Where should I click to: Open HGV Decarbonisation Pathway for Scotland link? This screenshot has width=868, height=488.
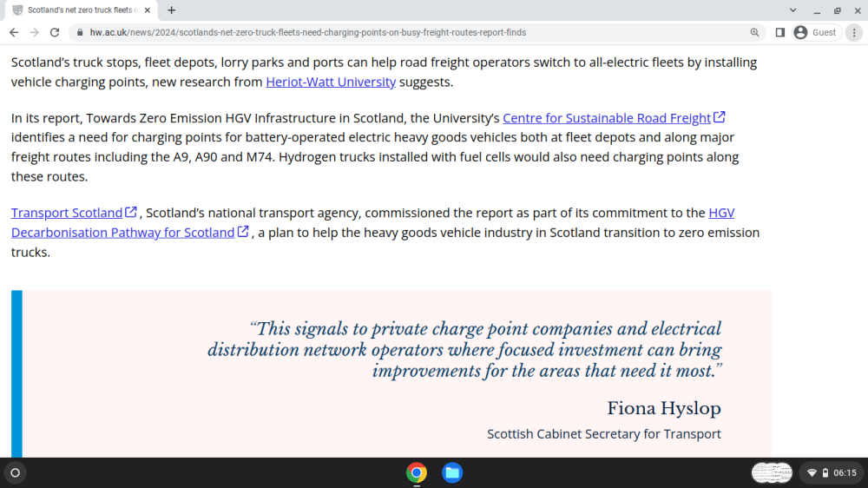point(123,232)
